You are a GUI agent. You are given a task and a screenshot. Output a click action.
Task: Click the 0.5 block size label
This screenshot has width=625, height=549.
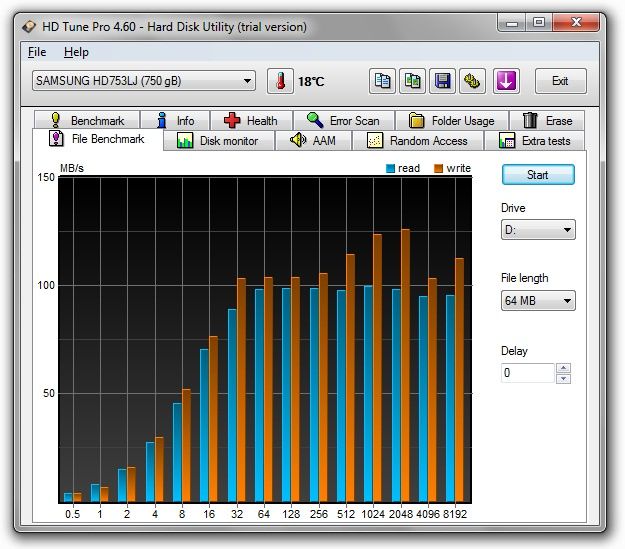73,514
